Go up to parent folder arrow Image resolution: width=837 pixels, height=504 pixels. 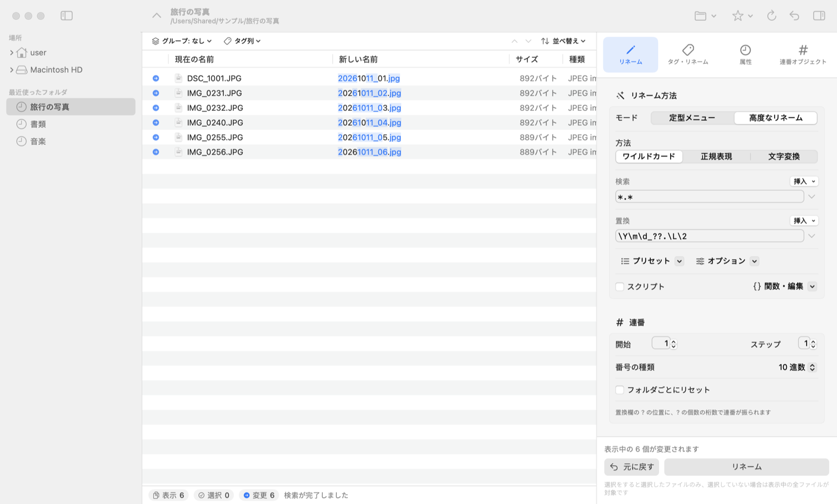[x=156, y=16]
